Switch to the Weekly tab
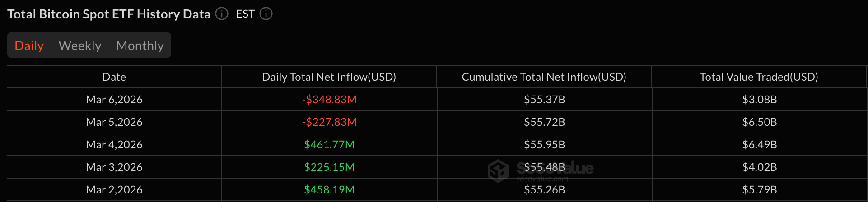The width and height of the screenshot is (868, 202). 80,46
